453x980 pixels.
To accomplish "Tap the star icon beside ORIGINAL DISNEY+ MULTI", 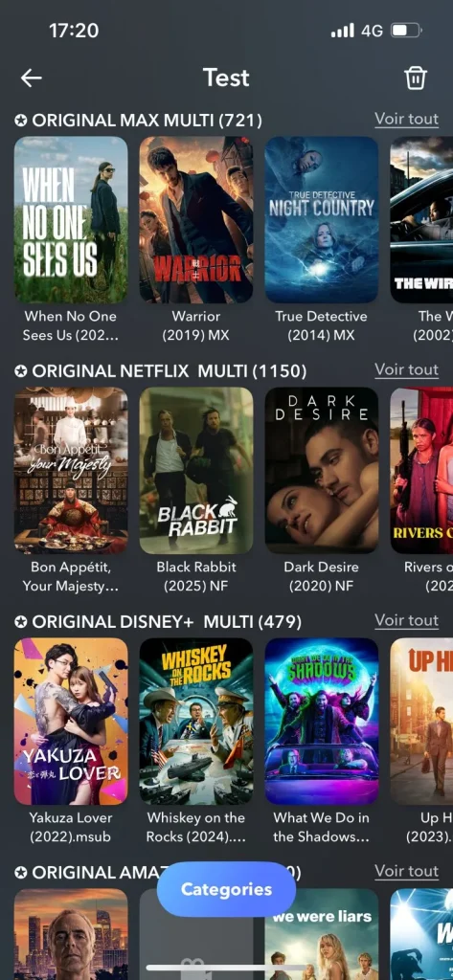I will click(21, 622).
